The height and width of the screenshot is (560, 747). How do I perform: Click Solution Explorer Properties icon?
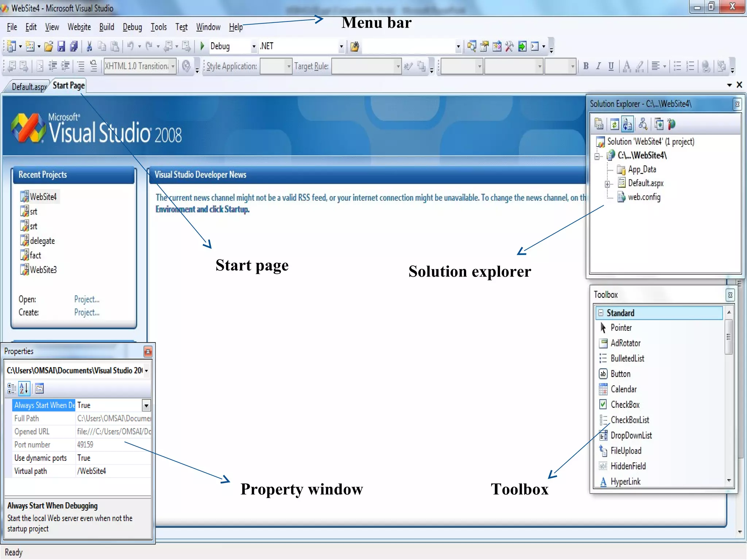pyautogui.click(x=599, y=124)
